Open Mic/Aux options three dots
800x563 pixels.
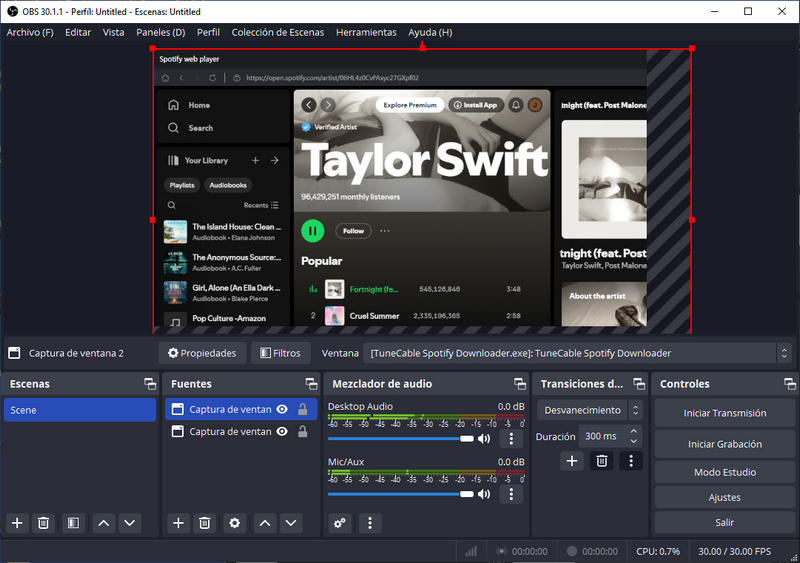pyautogui.click(x=511, y=494)
